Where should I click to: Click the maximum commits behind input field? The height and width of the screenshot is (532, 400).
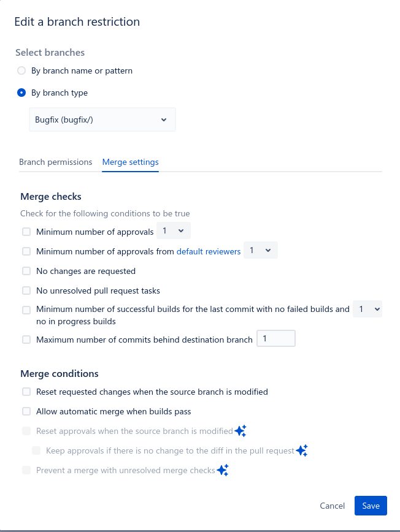(x=275, y=338)
